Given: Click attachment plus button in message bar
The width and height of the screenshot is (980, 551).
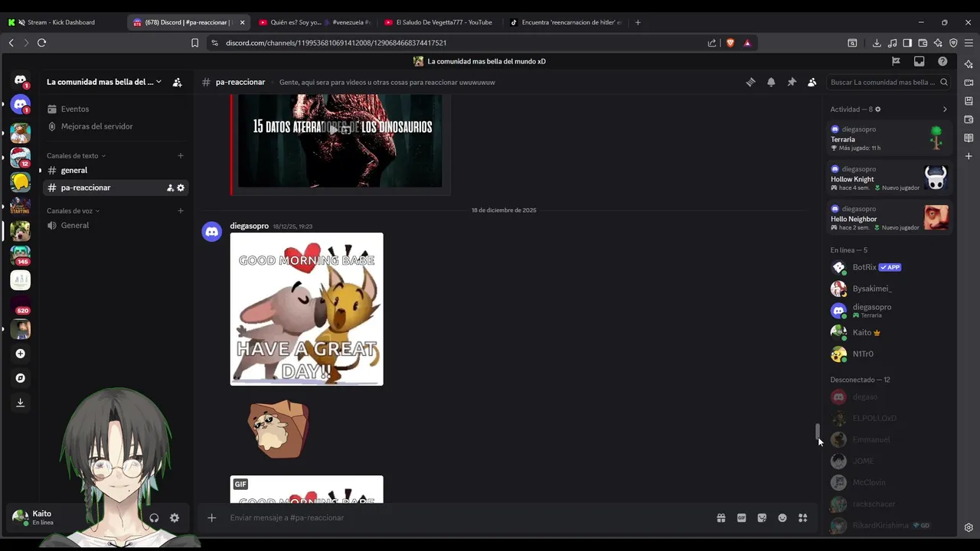Looking at the screenshot, I should pyautogui.click(x=212, y=518).
